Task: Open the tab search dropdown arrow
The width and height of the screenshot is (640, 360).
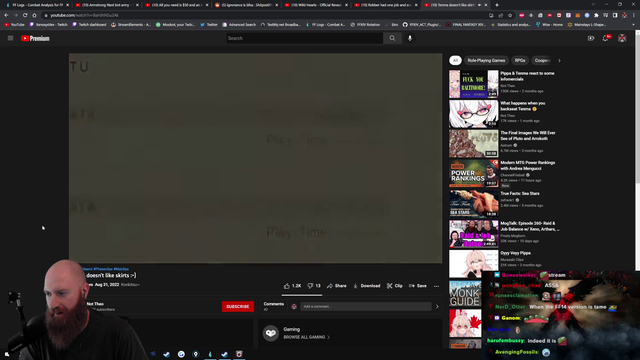Action: [x=593, y=4]
